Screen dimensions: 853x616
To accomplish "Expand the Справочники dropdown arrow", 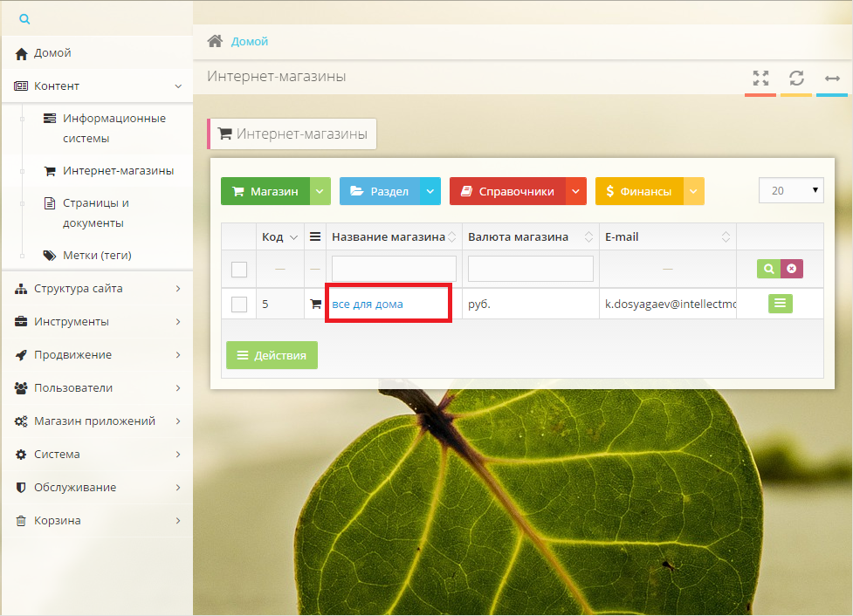I will 575,191.
